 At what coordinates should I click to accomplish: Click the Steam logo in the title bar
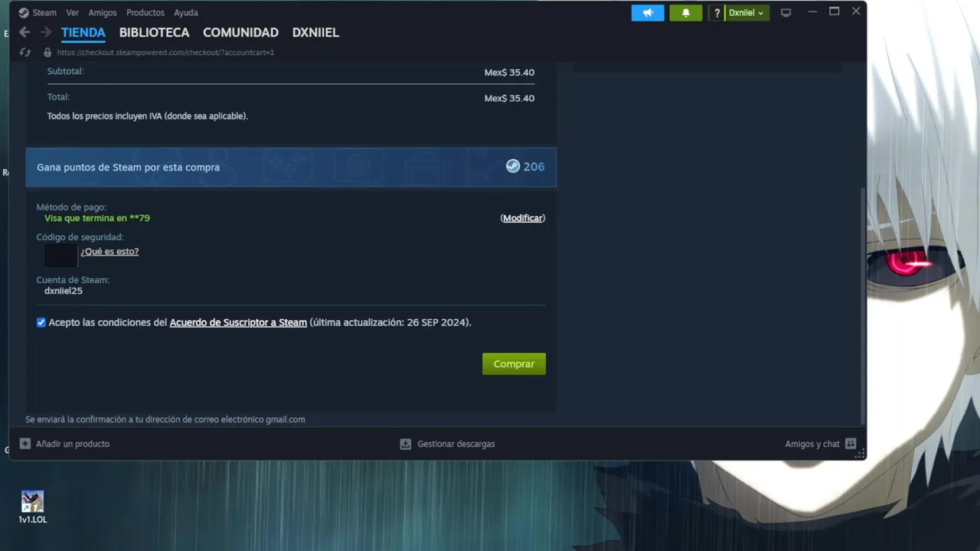[x=24, y=13]
